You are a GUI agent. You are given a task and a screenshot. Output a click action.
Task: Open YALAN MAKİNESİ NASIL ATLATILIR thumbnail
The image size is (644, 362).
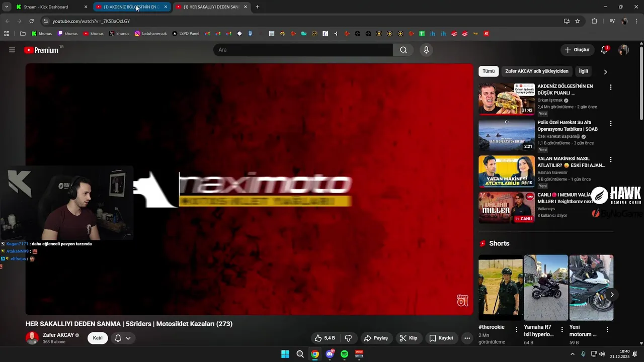coord(507,171)
